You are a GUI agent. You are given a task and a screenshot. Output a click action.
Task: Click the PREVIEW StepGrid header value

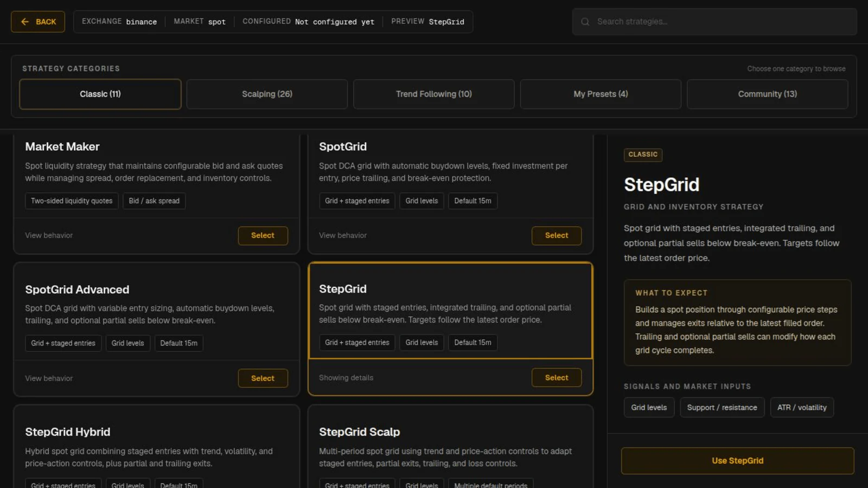(x=427, y=22)
